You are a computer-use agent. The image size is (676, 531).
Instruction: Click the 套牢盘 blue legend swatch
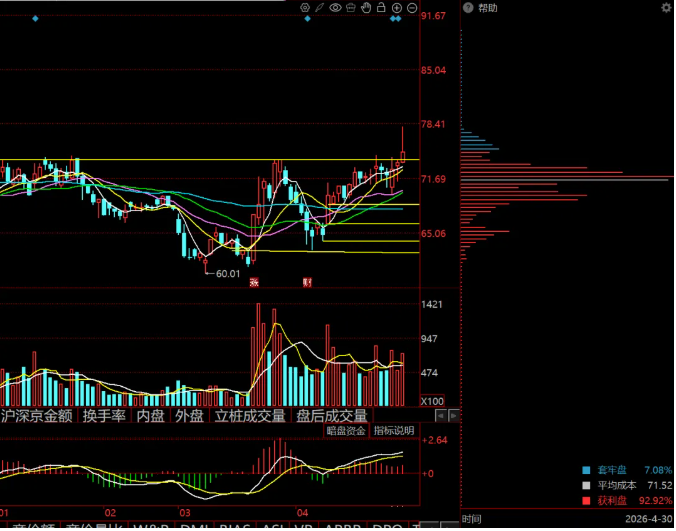(x=586, y=470)
